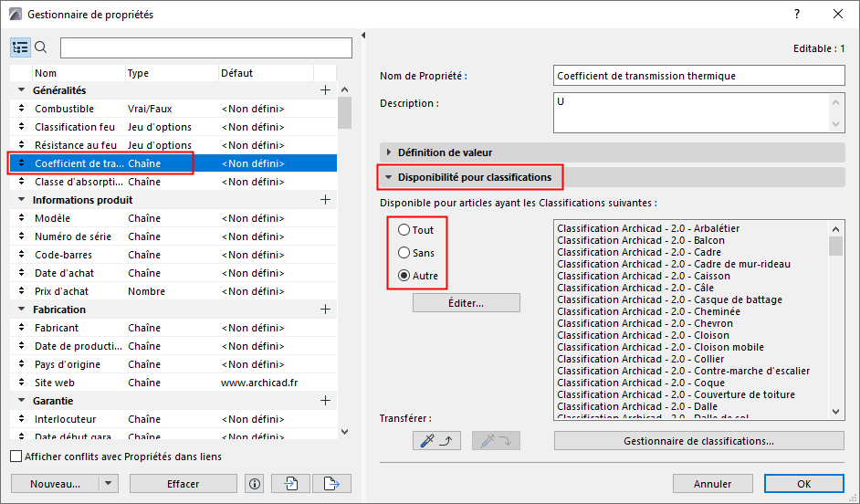Collapse the Généralités group
Screen dimensions: 860x504
[22, 90]
